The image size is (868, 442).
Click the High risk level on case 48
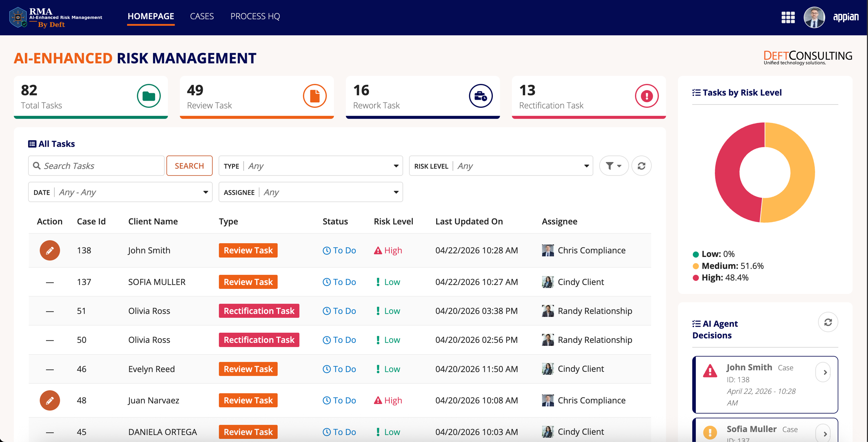(x=388, y=401)
